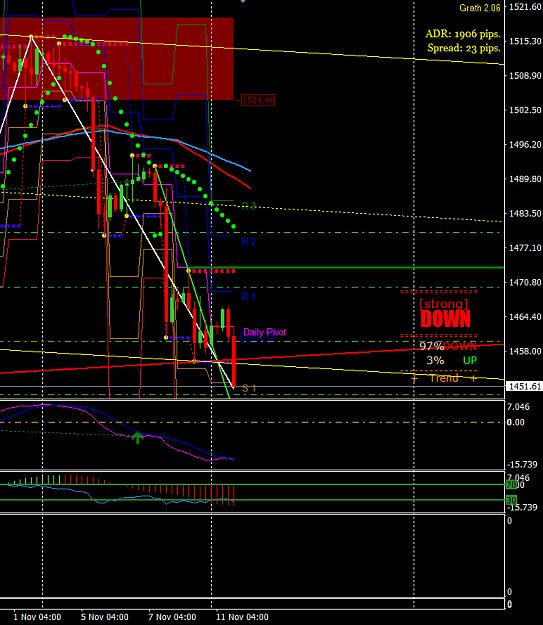Click the green 30 level tag
The height and width of the screenshot is (625, 543).
pos(511,500)
